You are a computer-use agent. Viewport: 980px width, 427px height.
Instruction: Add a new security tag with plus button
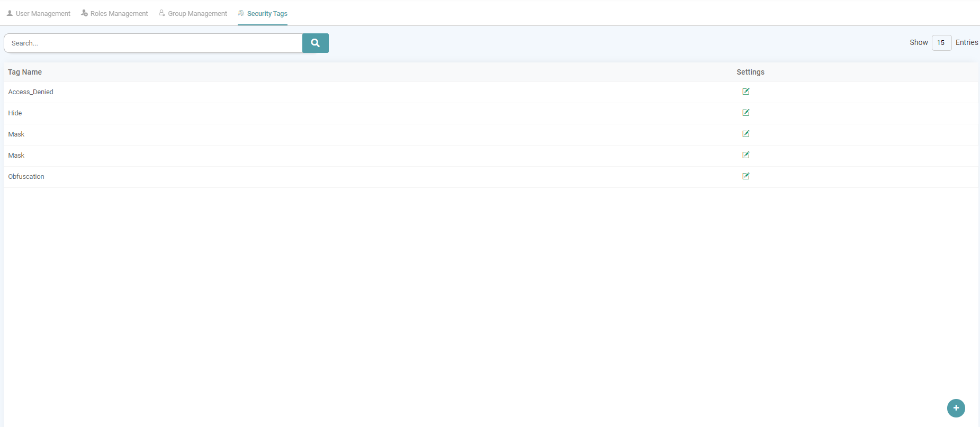(x=956, y=408)
